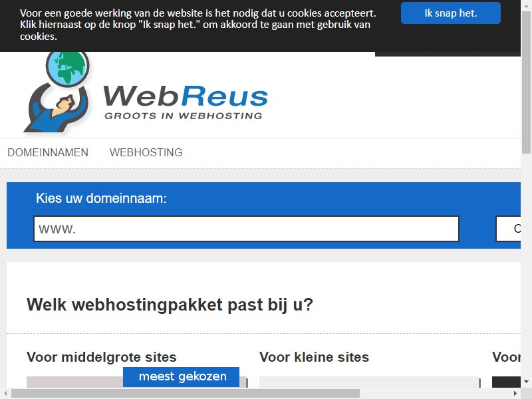Viewport: 532px width, 399px height.
Task: Click the "Voor kleine sites" heading
Action: 314,357
